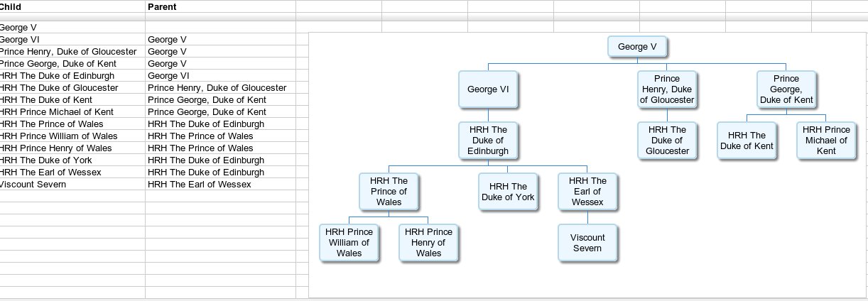Click Parent cell in HRH Prince Henry of Wales row
The height and width of the screenshot is (301, 868).
pyautogui.click(x=220, y=148)
